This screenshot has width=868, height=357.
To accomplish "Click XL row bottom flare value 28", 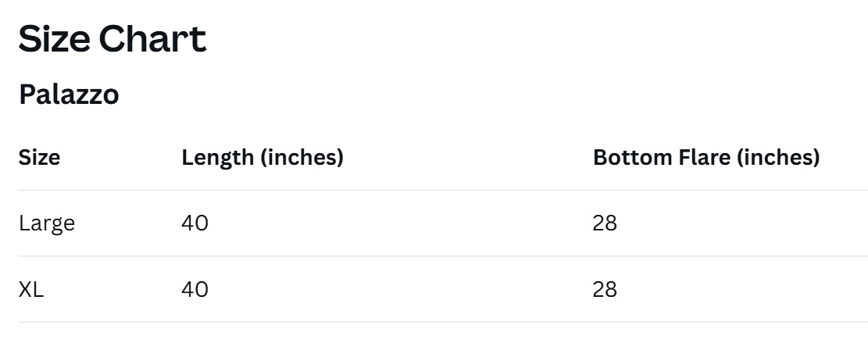I will [x=605, y=290].
